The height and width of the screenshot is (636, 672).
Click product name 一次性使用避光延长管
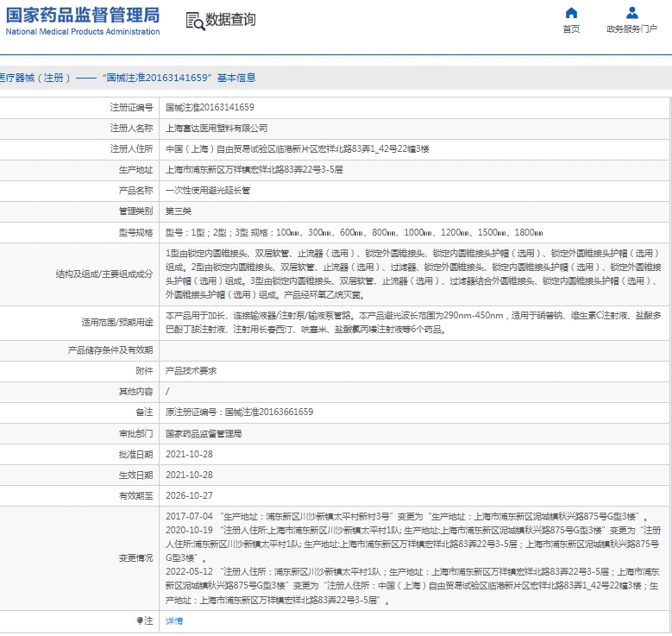coord(208,190)
